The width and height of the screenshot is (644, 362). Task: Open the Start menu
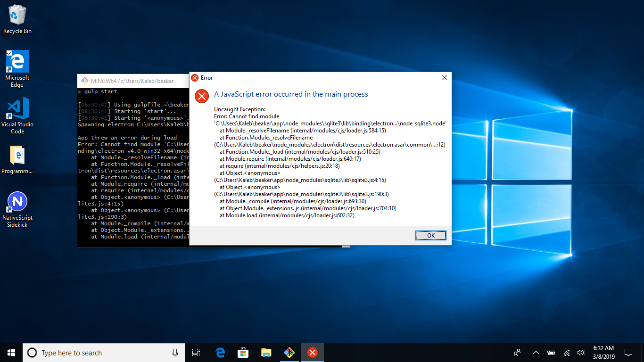pyautogui.click(x=10, y=352)
